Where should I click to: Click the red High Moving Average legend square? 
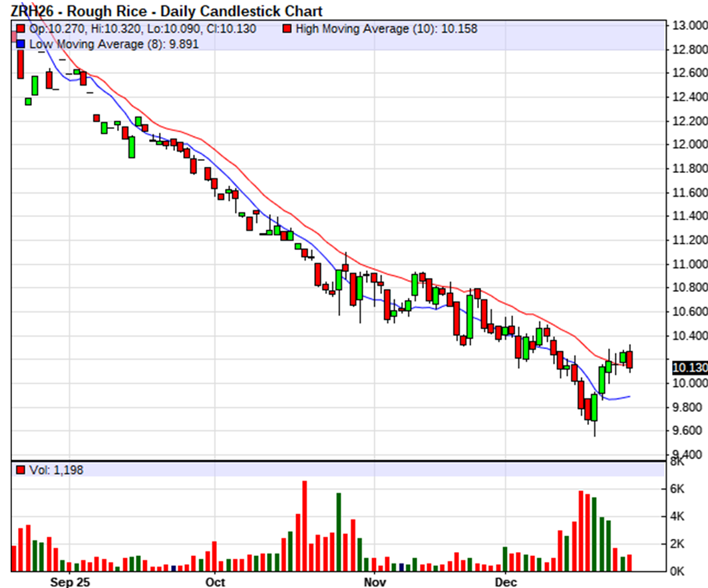tap(287, 29)
